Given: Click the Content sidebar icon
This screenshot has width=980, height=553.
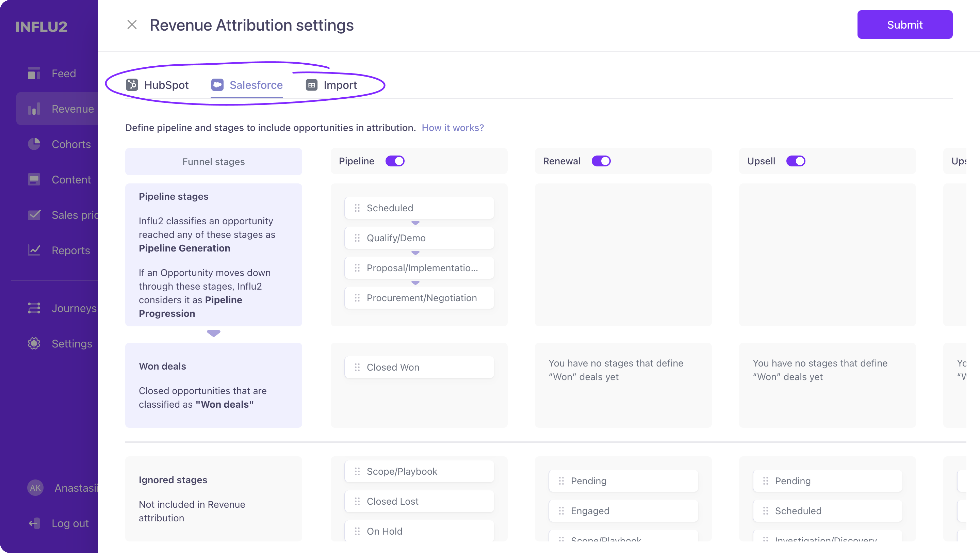Looking at the screenshot, I should (34, 179).
